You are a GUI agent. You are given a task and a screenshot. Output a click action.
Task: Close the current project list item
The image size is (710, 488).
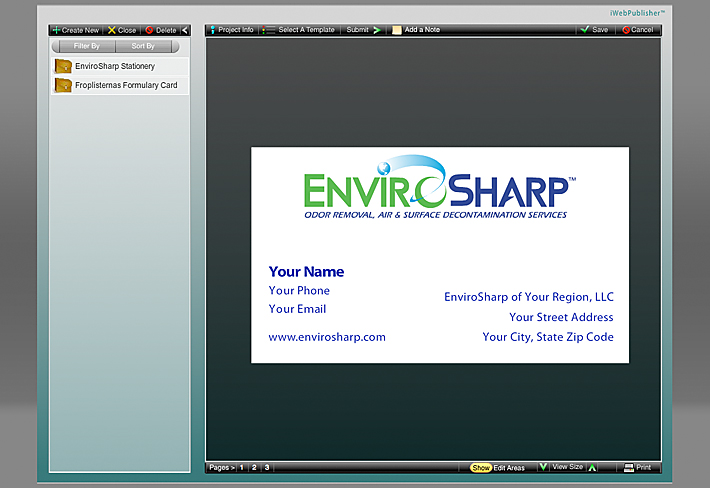click(x=122, y=30)
